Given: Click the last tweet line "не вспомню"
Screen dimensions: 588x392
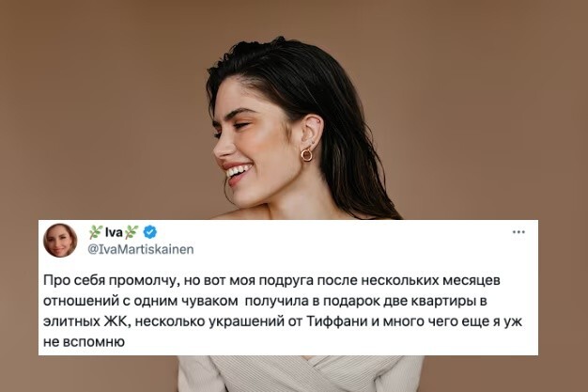Looking at the screenshot, I should point(84,342).
